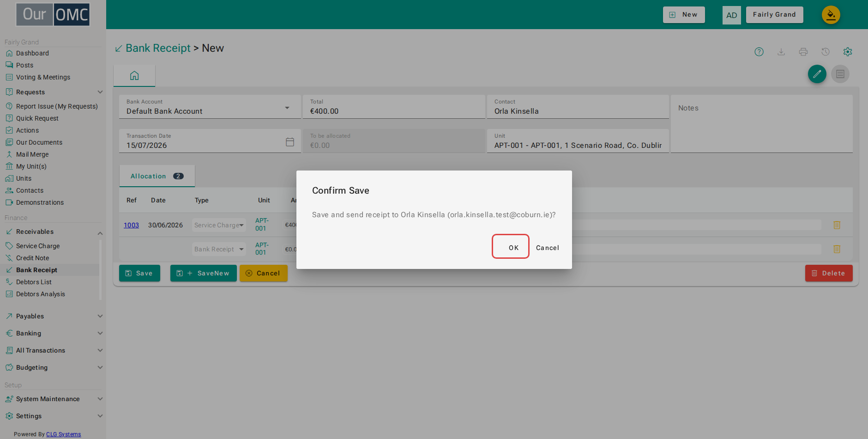This screenshot has width=868, height=439.
Task: Click the New button in top bar
Action: click(684, 15)
